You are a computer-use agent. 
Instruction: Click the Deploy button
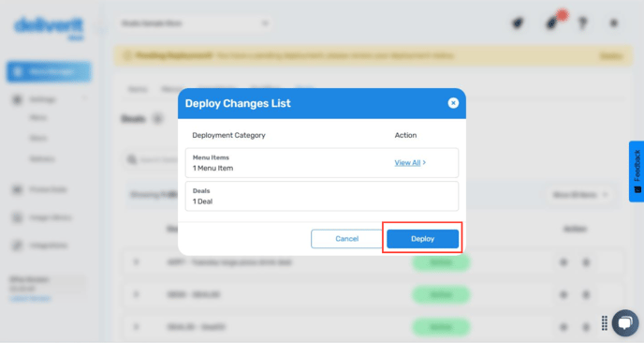click(x=423, y=239)
